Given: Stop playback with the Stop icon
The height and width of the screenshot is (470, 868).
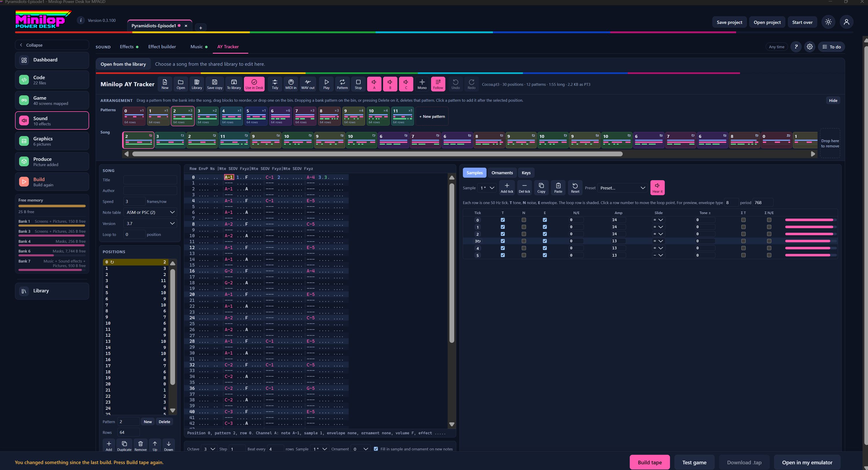Looking at the screenshot, I should [x=358, y=84].
